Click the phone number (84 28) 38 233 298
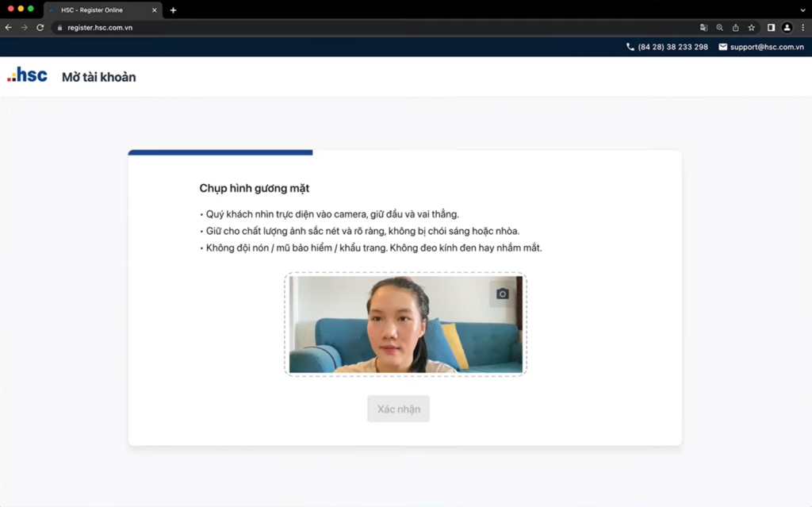 click(672, 47)
